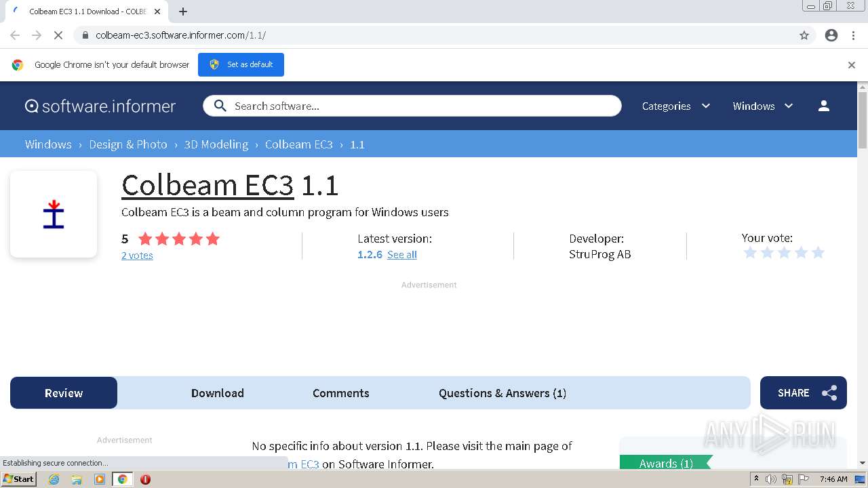868x488 pixels.
Task: Rate with the second vote star
Action: (767, 253)
